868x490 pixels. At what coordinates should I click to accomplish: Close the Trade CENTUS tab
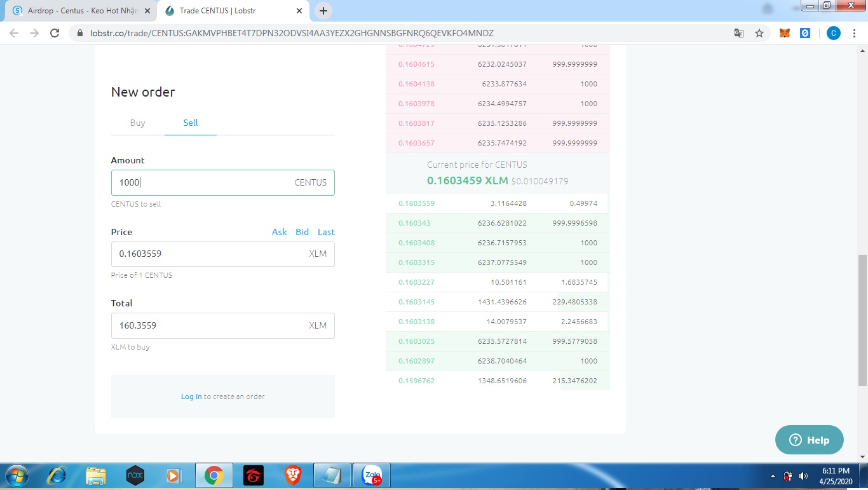tap(299, 11)
